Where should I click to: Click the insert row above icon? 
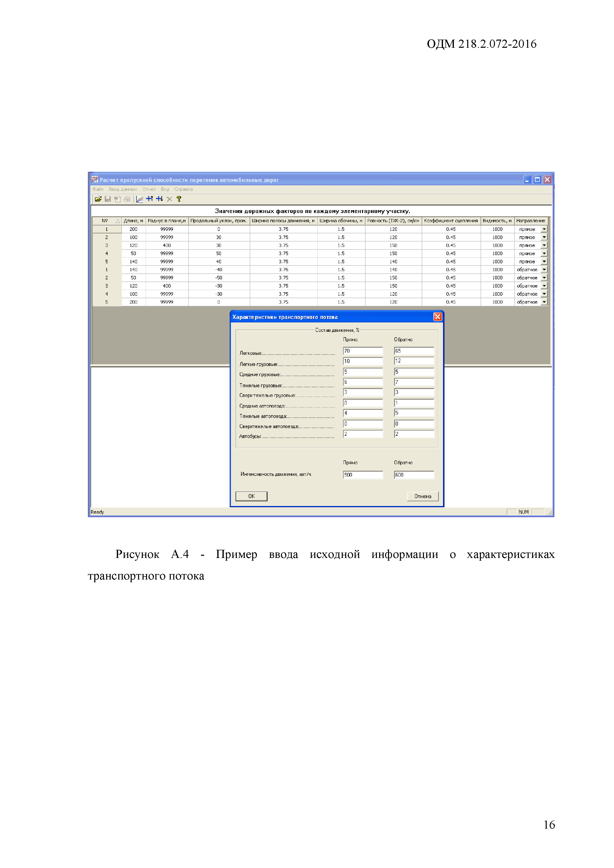click(150, 199)
